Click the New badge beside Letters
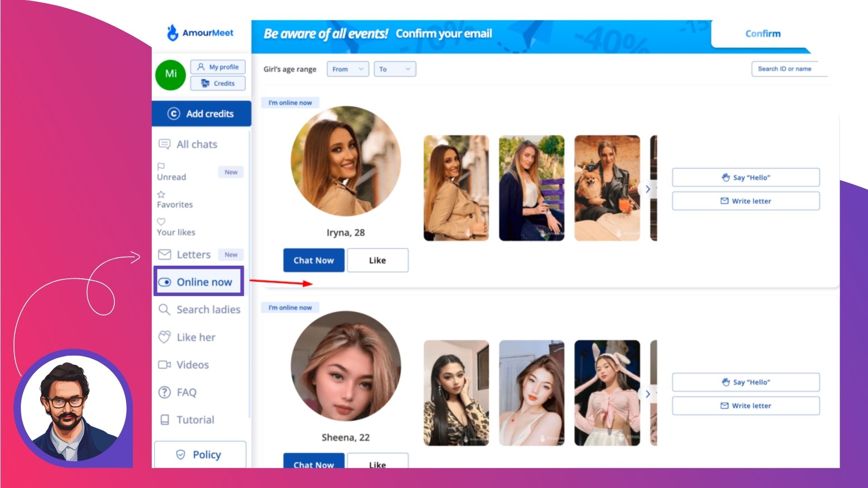 point(231,254)
